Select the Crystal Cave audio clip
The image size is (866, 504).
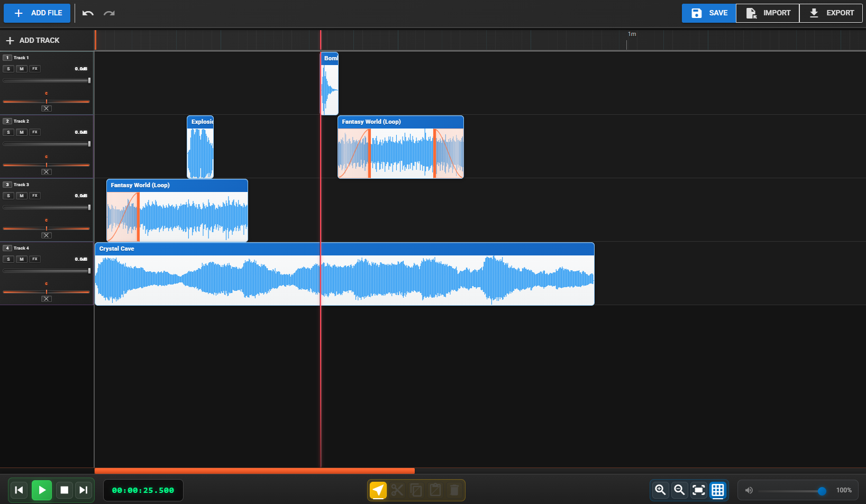coord(344,275)
